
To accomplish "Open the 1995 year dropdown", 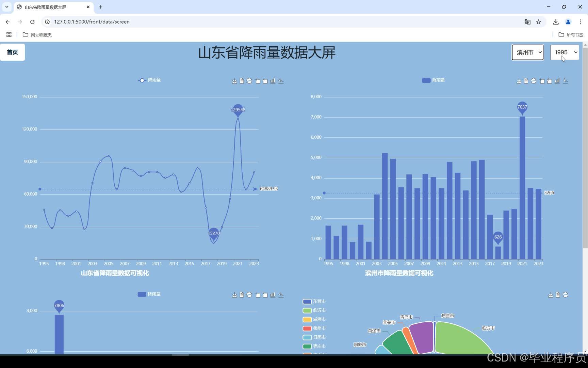I will (565, 52).
